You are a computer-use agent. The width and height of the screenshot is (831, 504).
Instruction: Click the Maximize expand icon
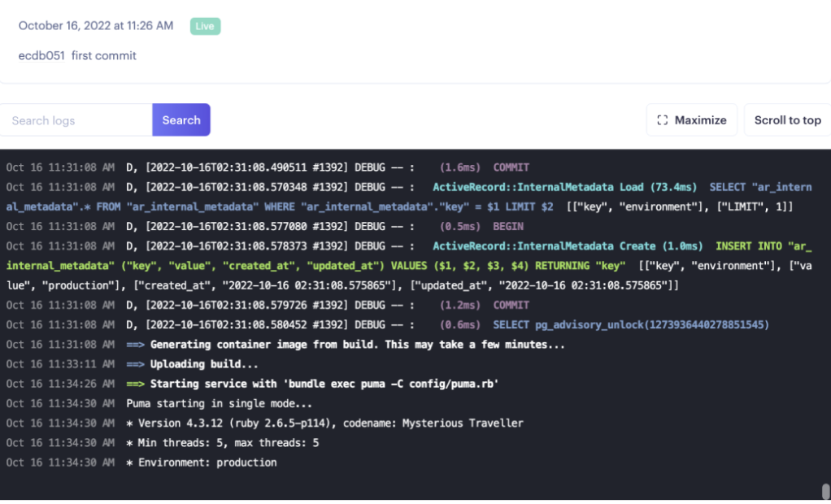coord(663,120)
